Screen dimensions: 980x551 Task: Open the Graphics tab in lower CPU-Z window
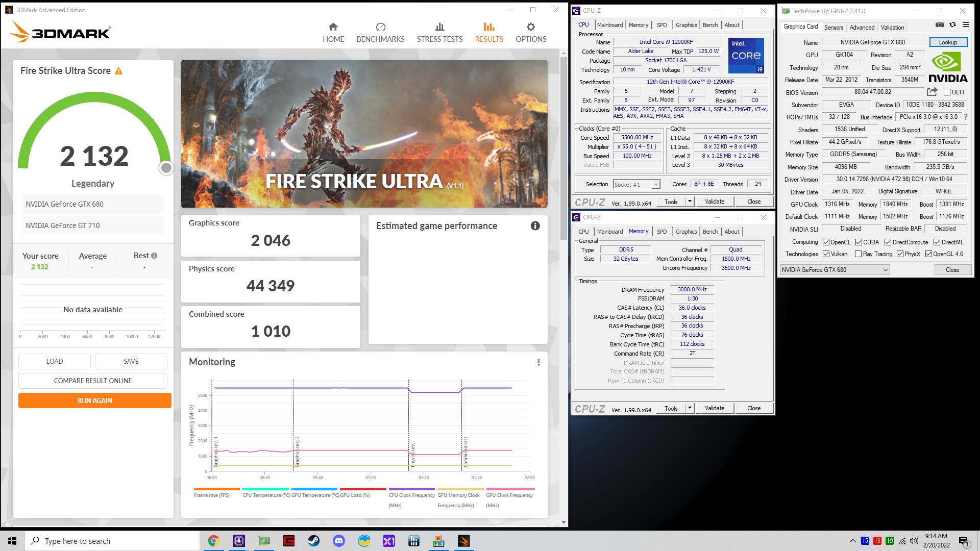tap(686, 232)
